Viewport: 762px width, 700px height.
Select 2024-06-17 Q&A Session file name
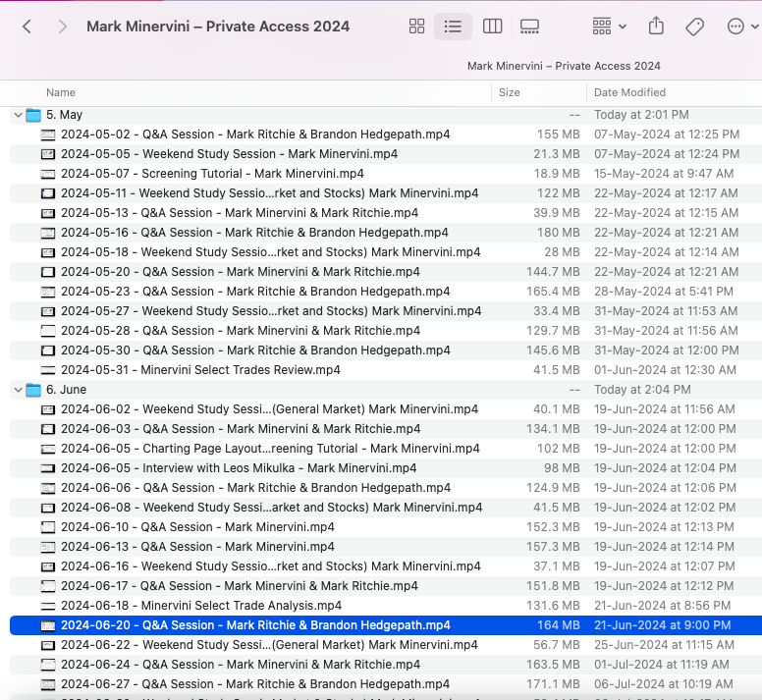pos(239,586)
